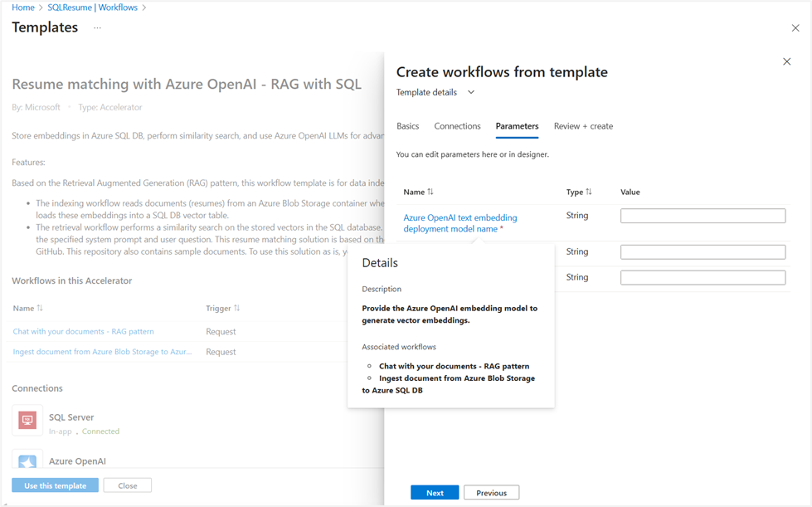Click 'Workflows in this Accelerator' heading
The width and height of the screenshot is (812, 507).
tap(72, 280)
